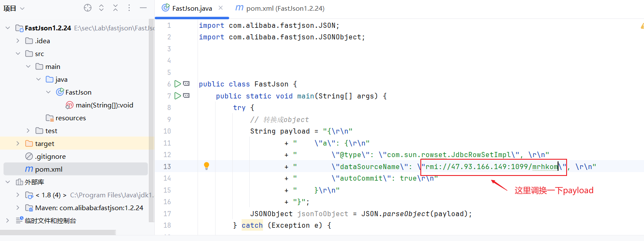Collapse the FastJson class node
This screenshot has width=644, height=241.
48,92
